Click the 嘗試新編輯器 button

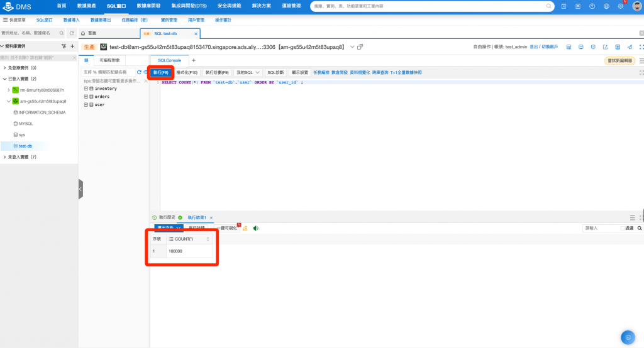pyautogui.click(x=619, y=61)
